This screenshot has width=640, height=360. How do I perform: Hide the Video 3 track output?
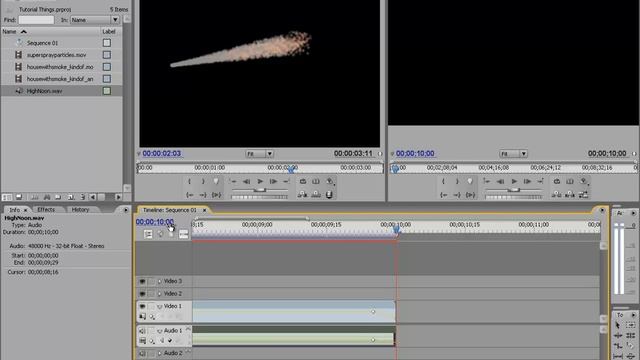click(142, 281)
